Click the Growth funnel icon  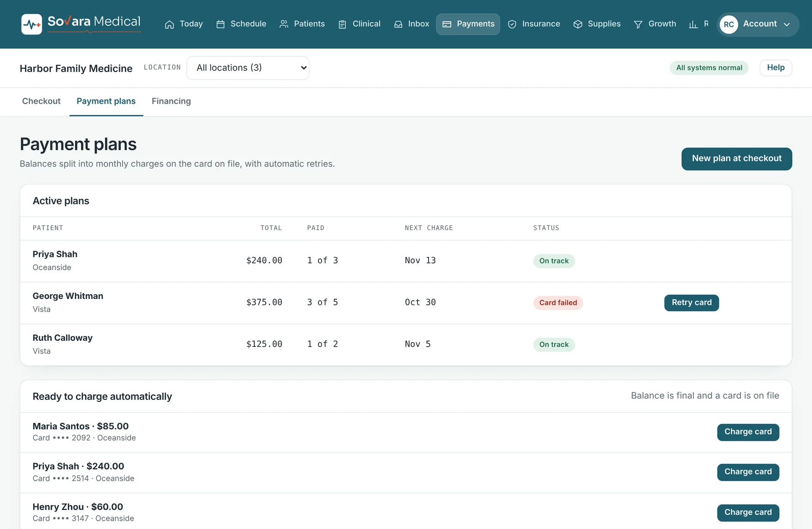click(x=638, y=24)
